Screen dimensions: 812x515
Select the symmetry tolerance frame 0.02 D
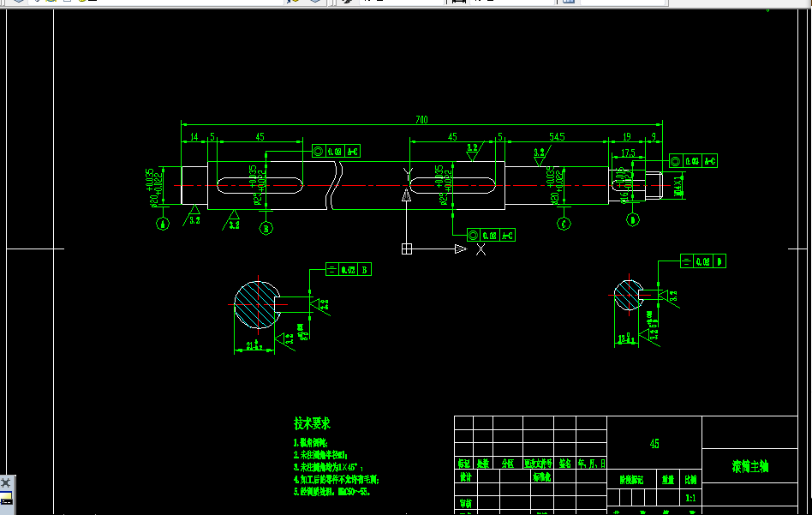tap(702, 261)
